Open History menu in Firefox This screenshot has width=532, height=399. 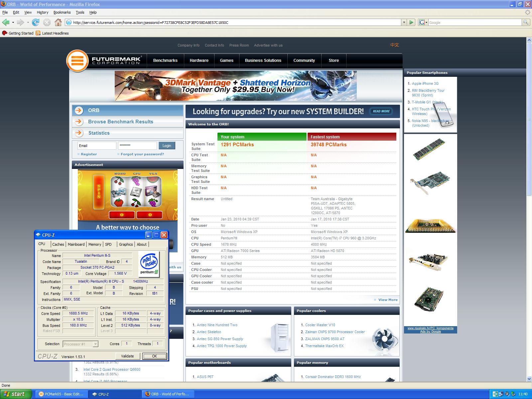(42, 12)
